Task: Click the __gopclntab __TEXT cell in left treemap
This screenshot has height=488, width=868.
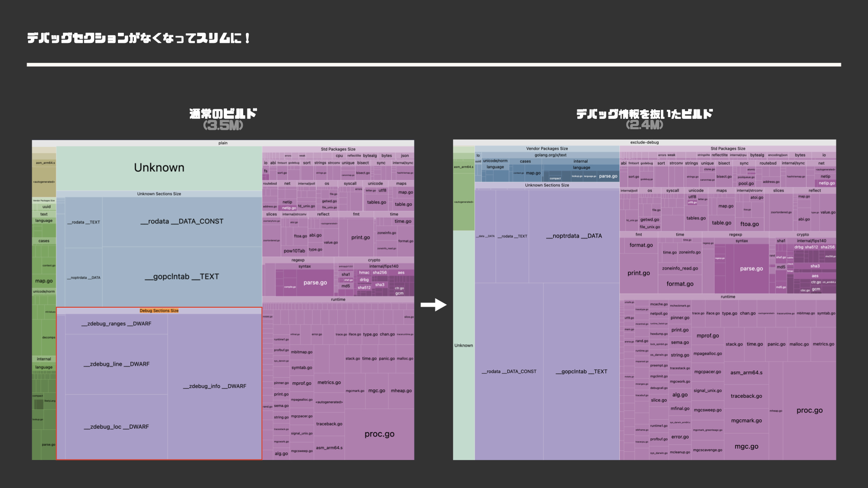Action: 182,277
